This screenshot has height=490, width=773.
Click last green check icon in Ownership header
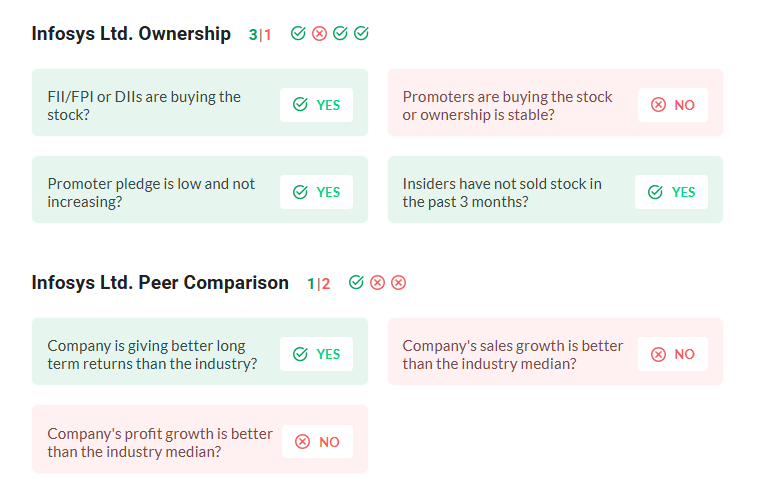click(x=361, y=34)
